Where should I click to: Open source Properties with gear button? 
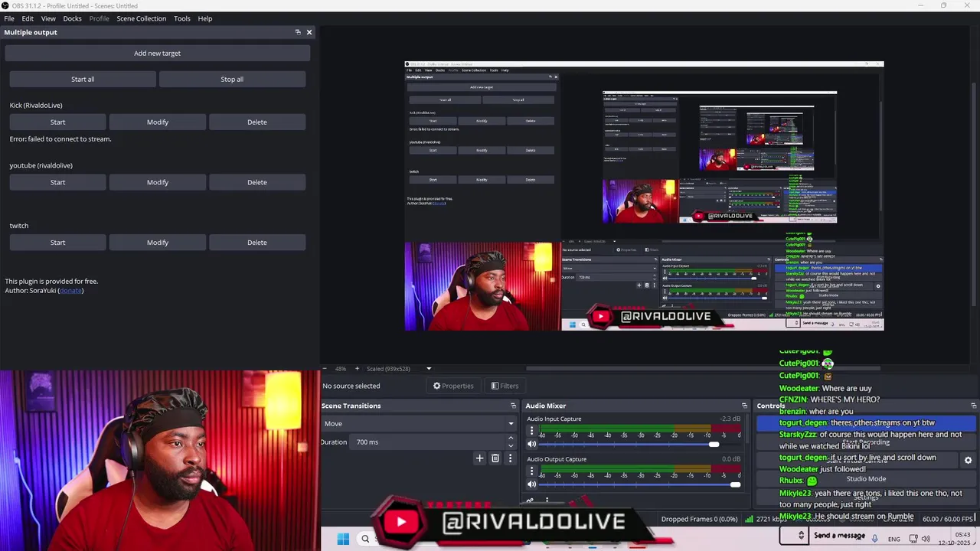(x=453, y=386)
